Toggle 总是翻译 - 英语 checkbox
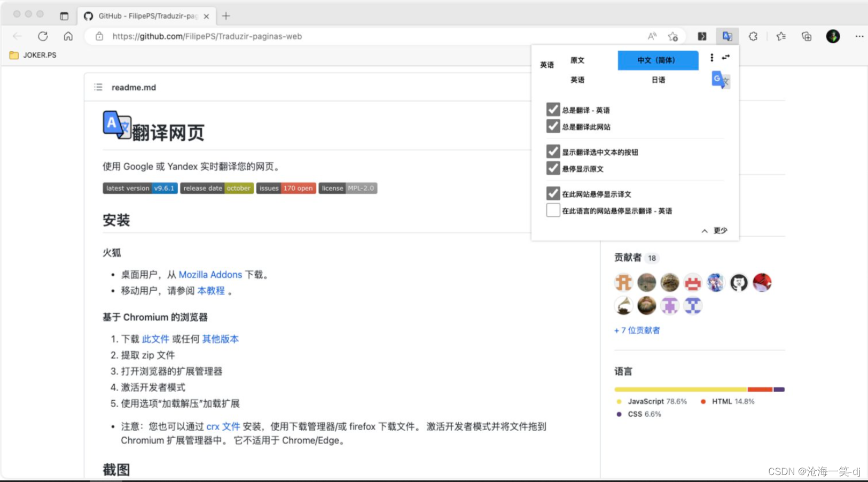 point(553,110)
